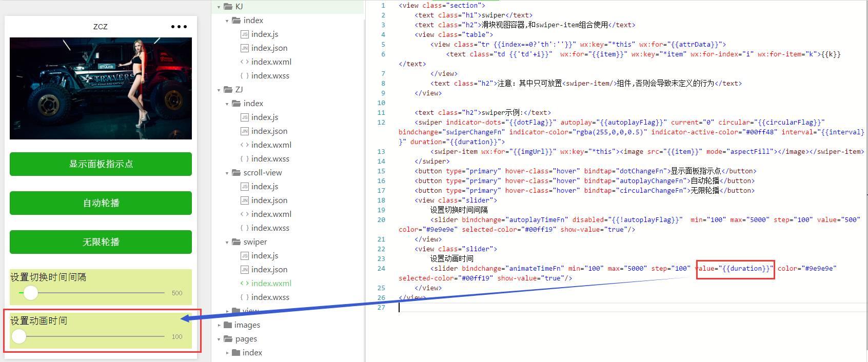Click the green wxml icon of swiper index.wxml
868x362 pixels.
point(245,284)
